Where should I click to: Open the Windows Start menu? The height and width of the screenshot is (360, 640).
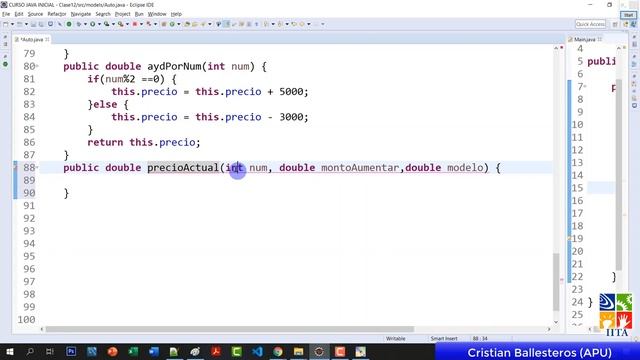9,351
